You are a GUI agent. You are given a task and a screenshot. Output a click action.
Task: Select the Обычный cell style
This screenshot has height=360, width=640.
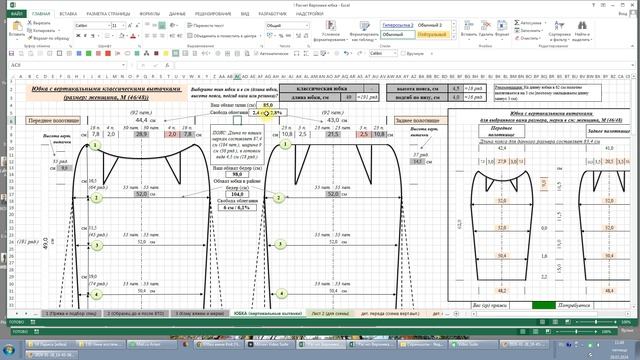pos(398,35)
